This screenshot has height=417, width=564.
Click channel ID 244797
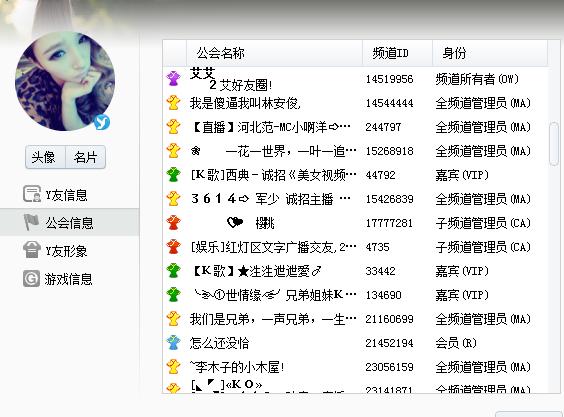pyautogui.click(x=383, y=127)
